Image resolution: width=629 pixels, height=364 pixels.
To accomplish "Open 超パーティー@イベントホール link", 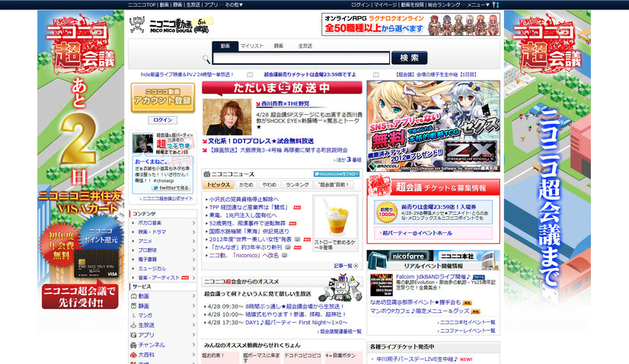I will click(x=417, y=233).
